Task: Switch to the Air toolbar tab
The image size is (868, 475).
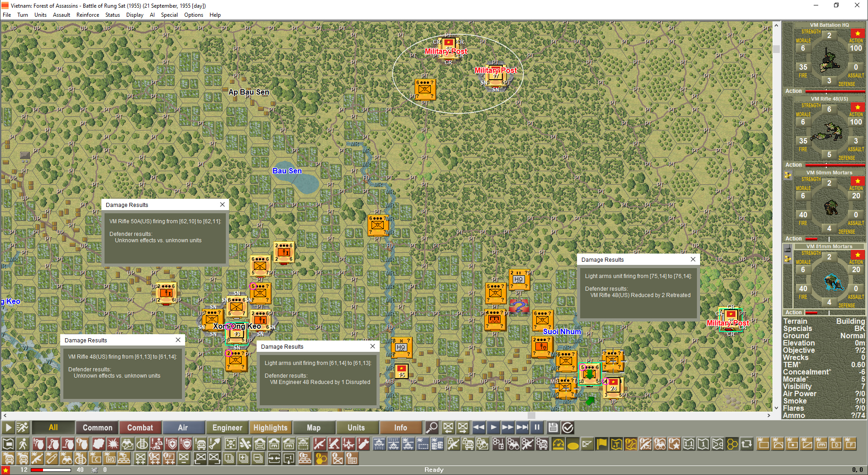Action: coord(183,427)
